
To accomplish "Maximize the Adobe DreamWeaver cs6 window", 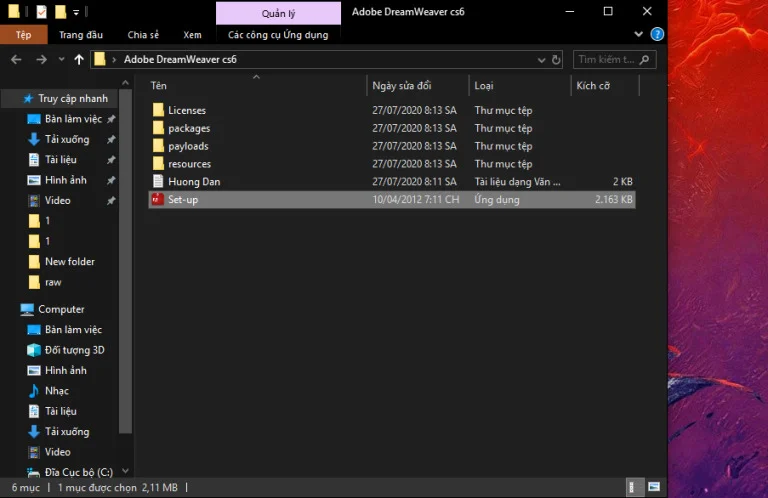I will tap(608, 11).
